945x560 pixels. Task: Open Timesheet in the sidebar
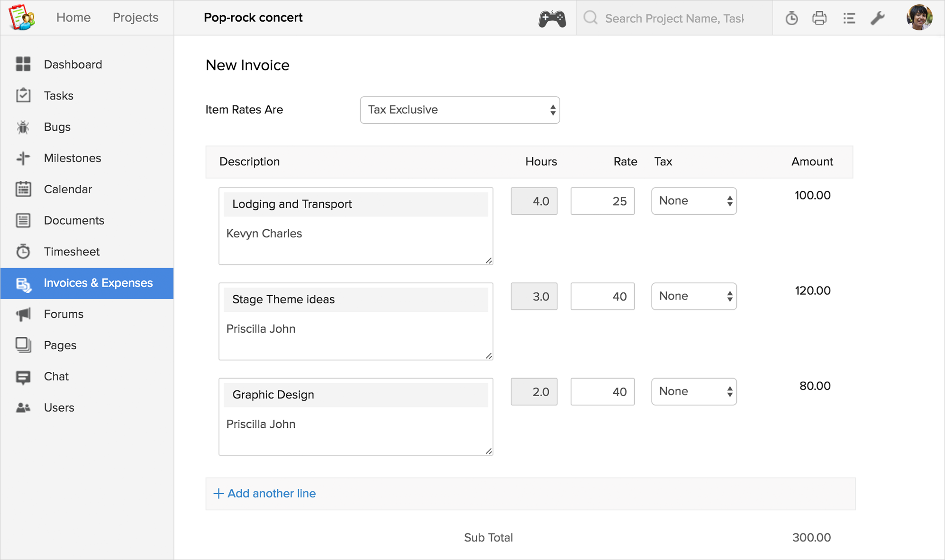[x=72, y=252]
